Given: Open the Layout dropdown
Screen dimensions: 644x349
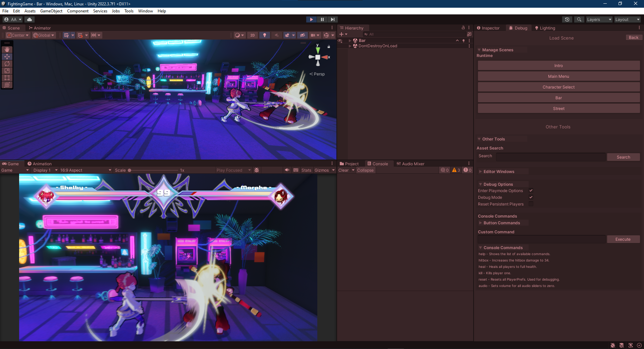Looking at the screenshot, I should coord(627,19).
